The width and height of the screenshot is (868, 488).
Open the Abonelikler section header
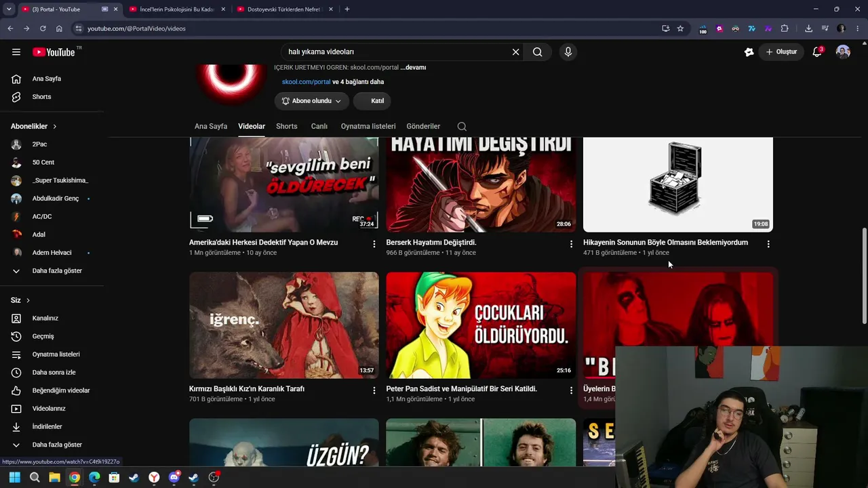[34, 126]
